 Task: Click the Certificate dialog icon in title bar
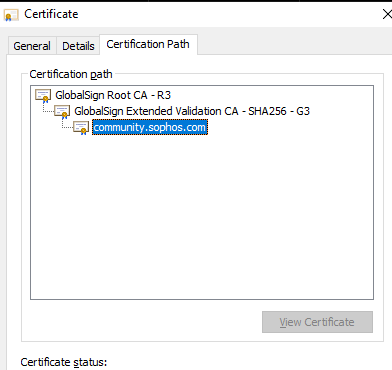pyautogui.click(x=11, y=15)
